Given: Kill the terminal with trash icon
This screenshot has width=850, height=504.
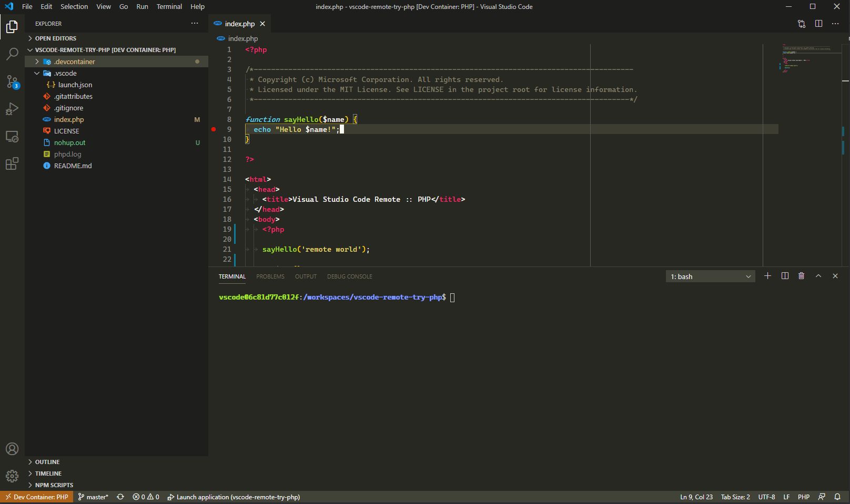Looking at the screenshot, I should click(x=801, y=276).
